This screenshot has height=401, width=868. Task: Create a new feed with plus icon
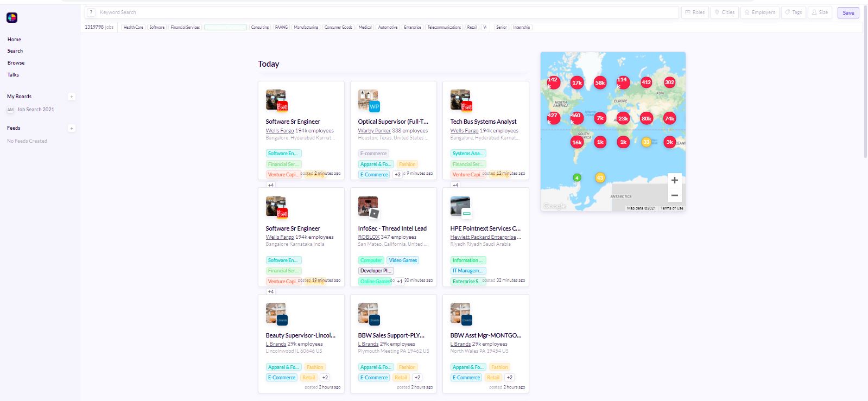pyautogui.click(x=71, y=129)
